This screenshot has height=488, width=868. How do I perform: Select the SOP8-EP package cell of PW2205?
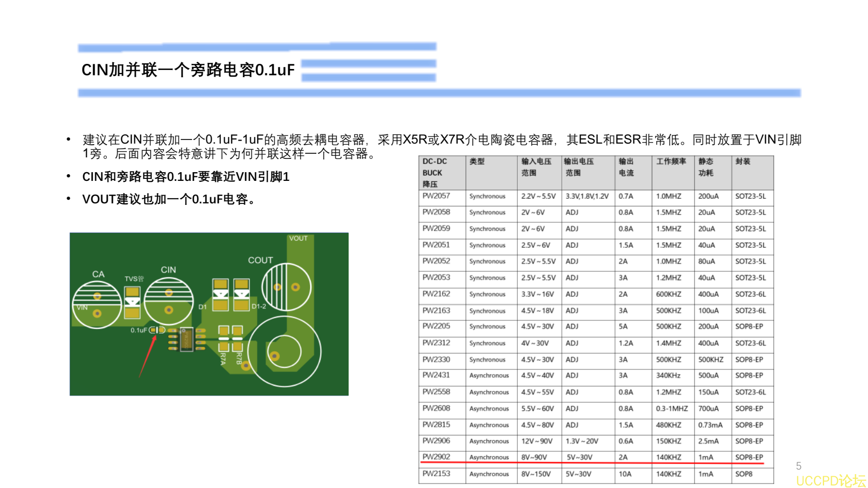pyautogui.click(x=749, y=327)
